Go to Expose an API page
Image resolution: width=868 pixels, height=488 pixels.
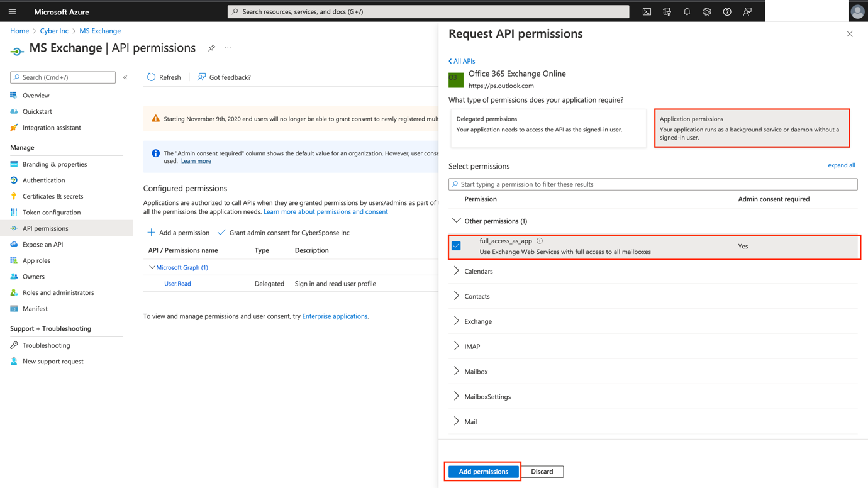point(43,245)
